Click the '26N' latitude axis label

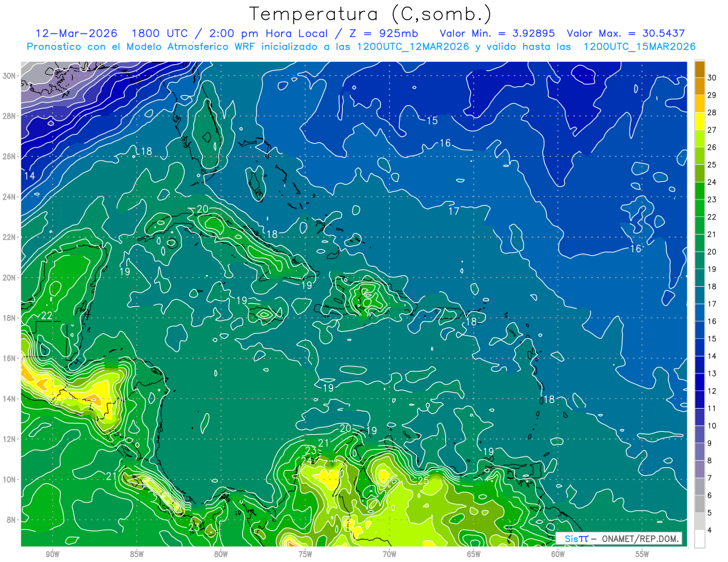pos(9,156)
